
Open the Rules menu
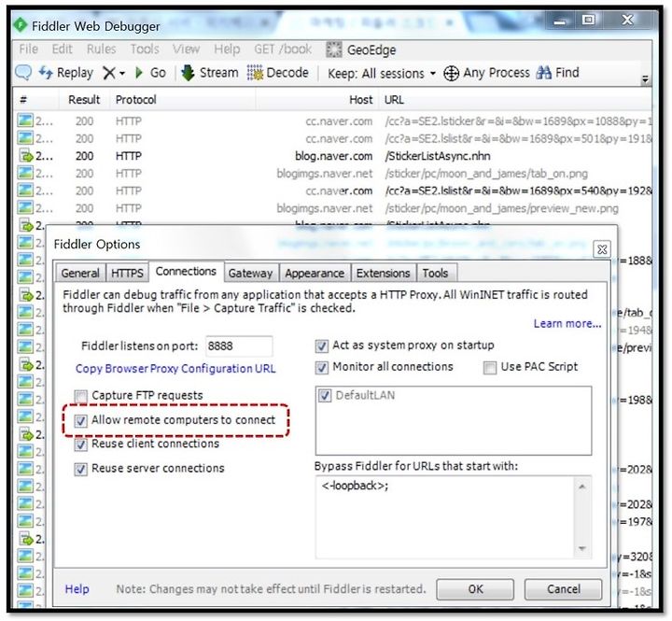[101, 49]
